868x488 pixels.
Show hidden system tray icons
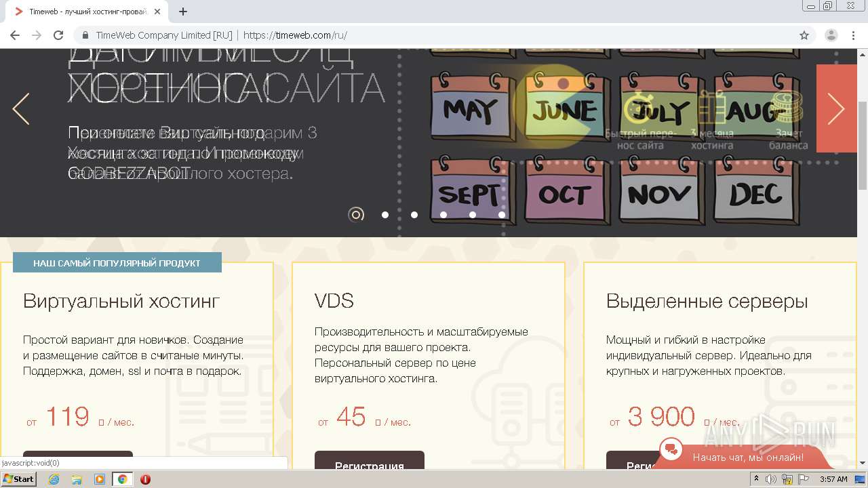click(756, 479)
